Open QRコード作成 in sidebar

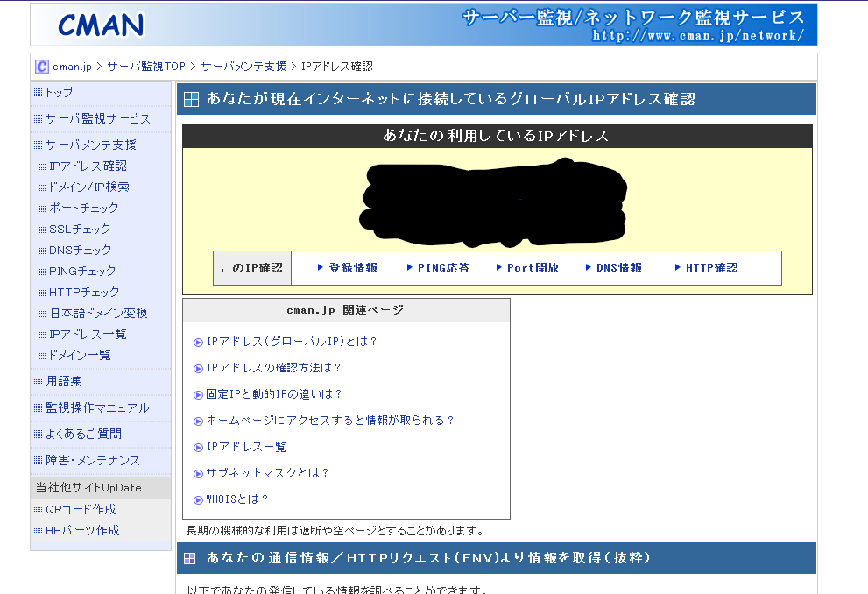81,509
